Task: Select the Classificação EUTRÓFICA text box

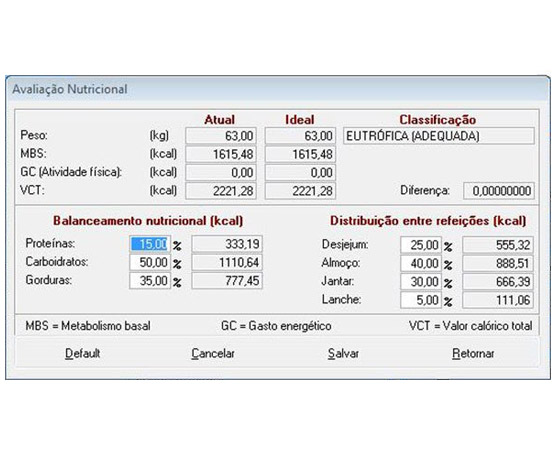Action: pos(439,136)
